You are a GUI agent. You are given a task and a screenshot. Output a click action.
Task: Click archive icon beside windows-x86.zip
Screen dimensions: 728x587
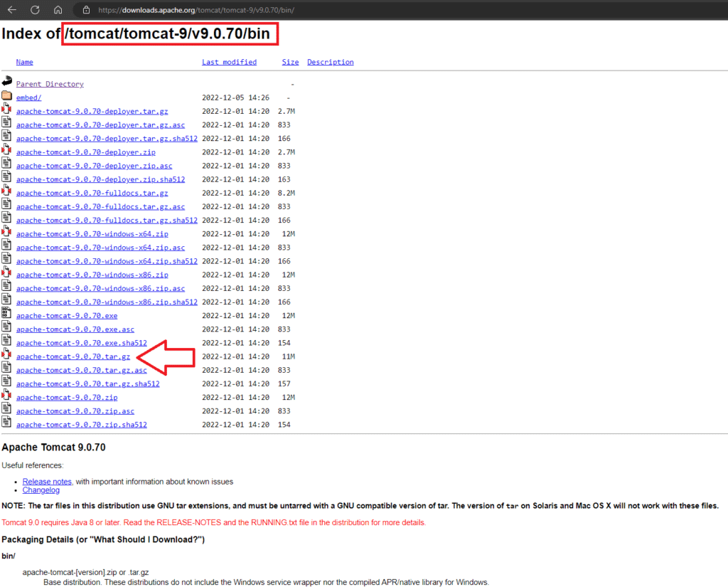6,273
